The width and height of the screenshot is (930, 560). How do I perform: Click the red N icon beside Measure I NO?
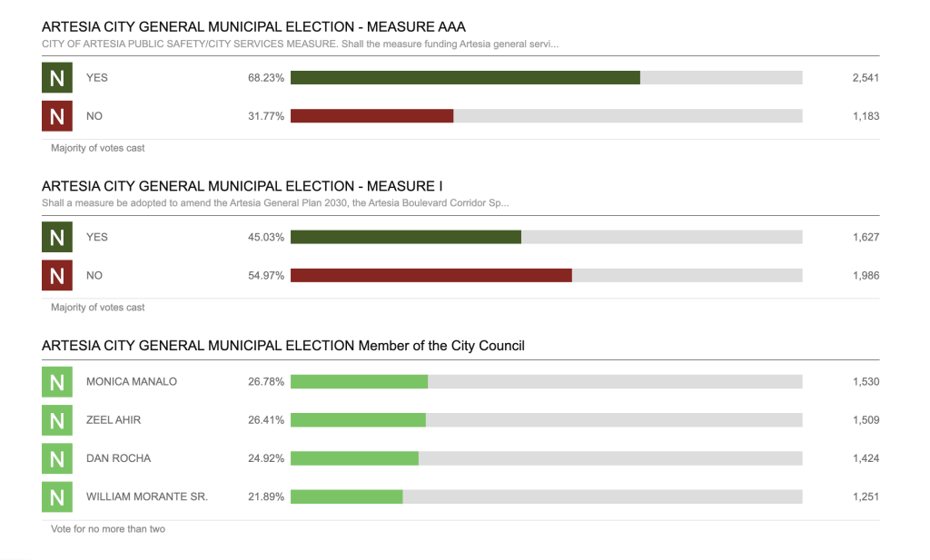(x=56, y=276)
